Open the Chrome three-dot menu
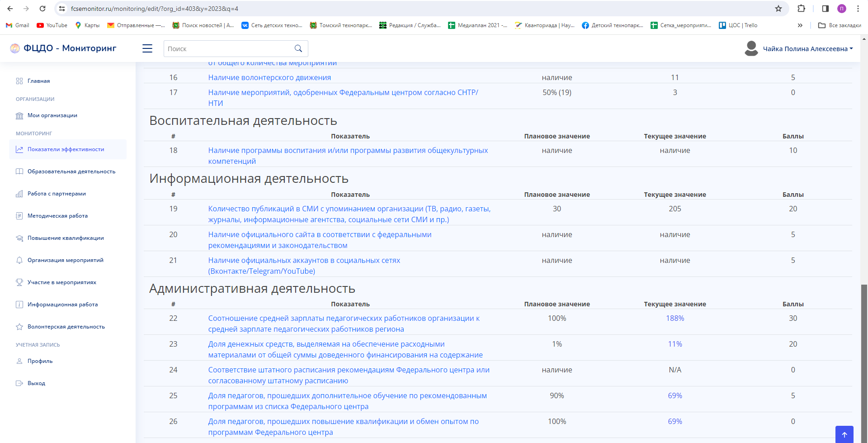868x443 pixels. click(x=858, y=9)
